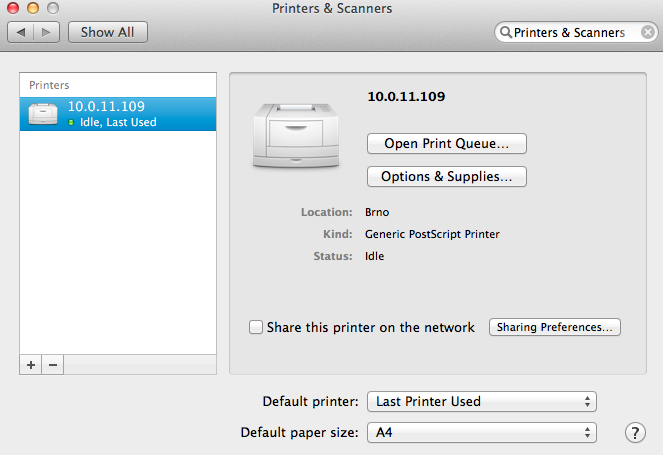663x455 pixels.
Task: Open Print Queue for the printer
Action: click(447, 143)
